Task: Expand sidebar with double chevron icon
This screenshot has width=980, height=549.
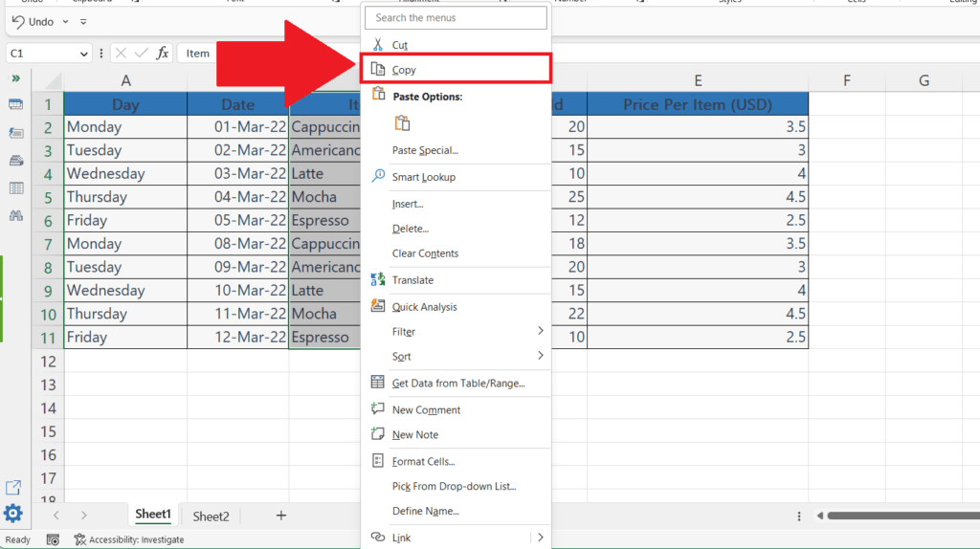Action: click(x=15, y=78)
